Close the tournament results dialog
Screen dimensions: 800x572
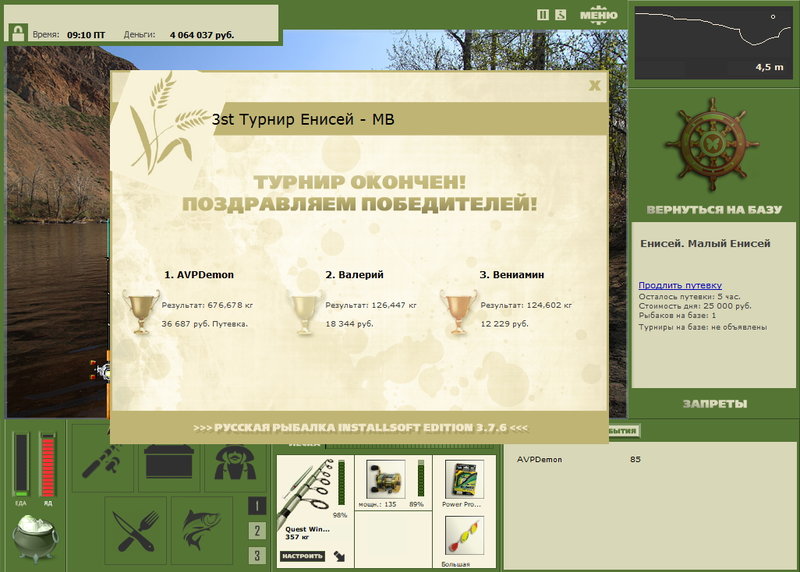594,85
